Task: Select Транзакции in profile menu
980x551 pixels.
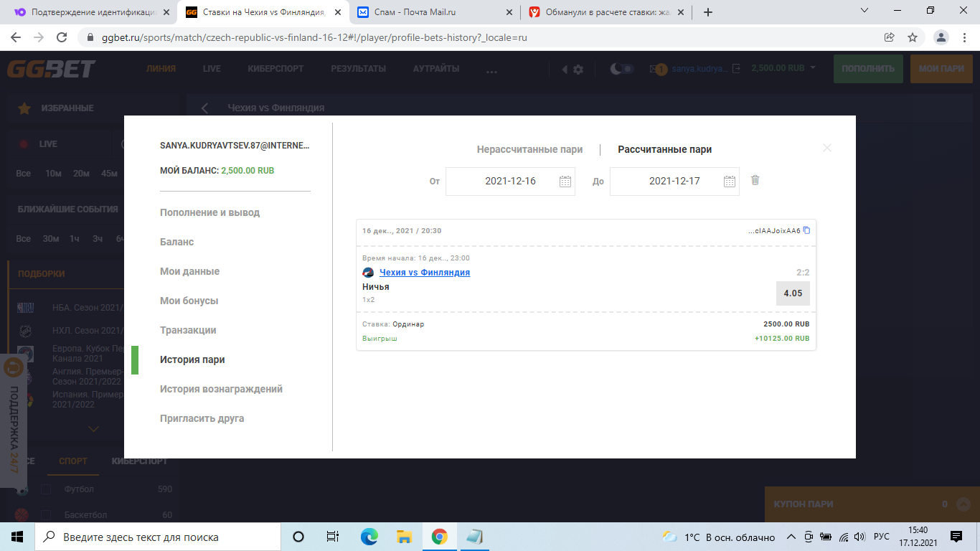Action: tap(188, 330)
